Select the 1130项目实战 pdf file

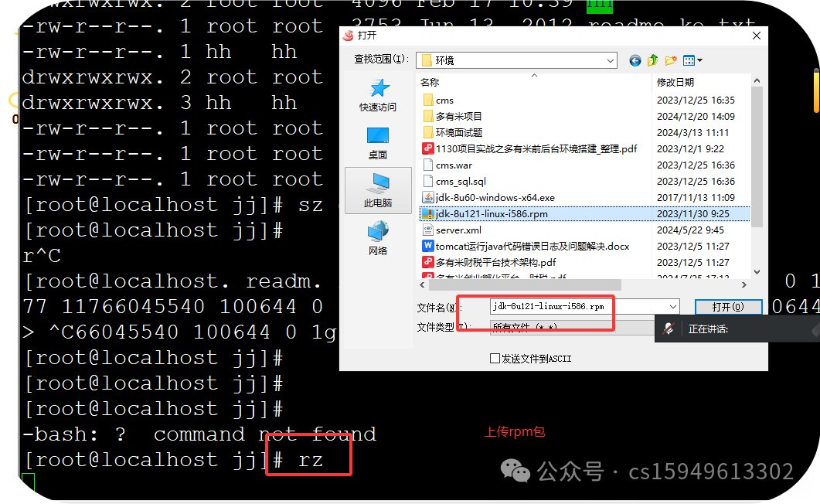tap(529, 148)
